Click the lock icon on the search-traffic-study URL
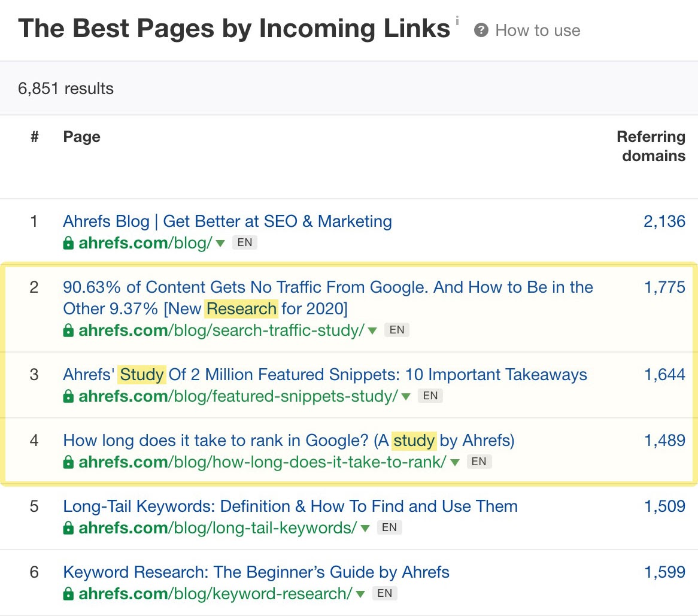 [67, 330]
